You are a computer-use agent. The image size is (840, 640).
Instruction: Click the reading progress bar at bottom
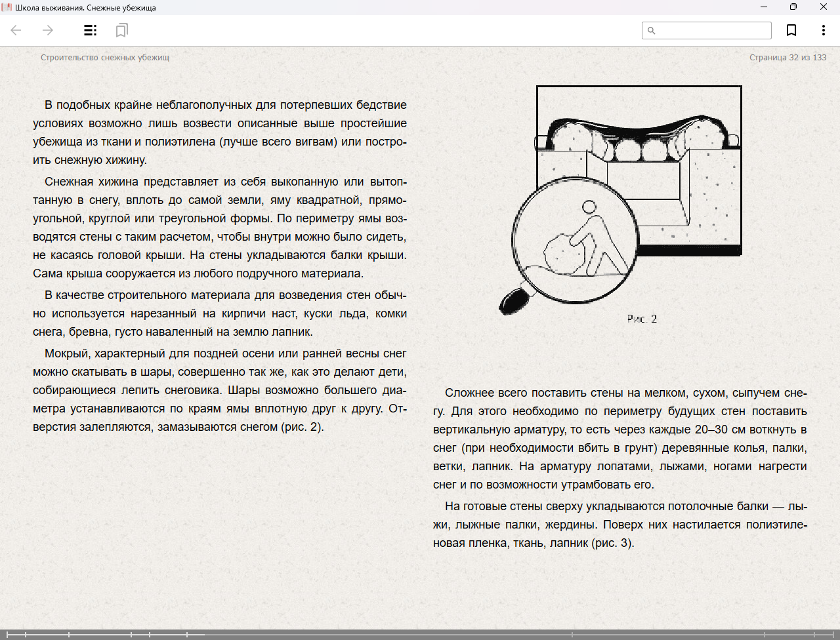[x=420, y=634]
